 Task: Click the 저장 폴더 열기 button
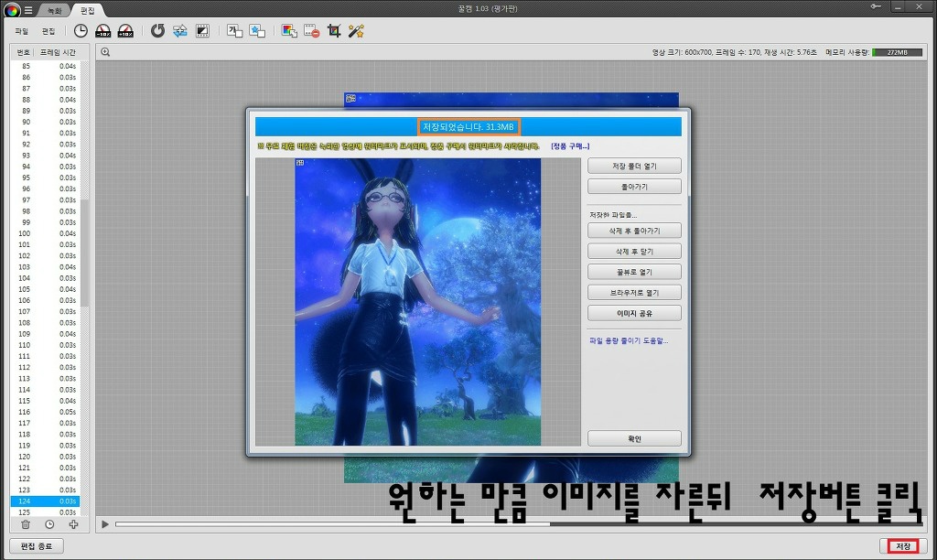[634, 166]
